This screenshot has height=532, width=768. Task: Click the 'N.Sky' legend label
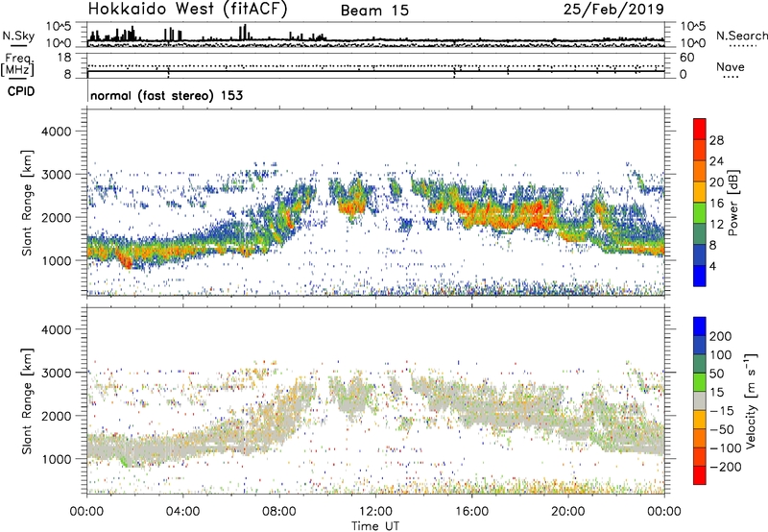coord(18,36)
